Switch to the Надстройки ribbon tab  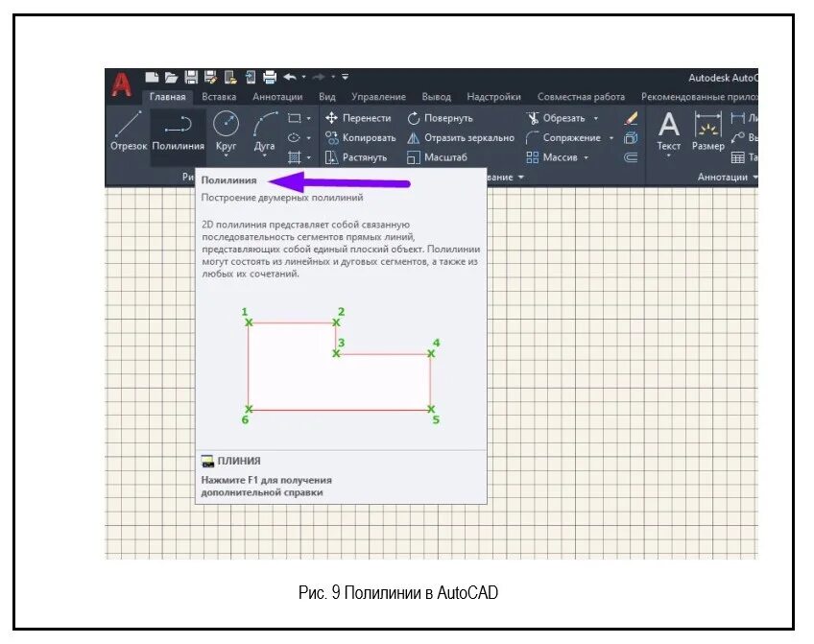pos(493,97)
